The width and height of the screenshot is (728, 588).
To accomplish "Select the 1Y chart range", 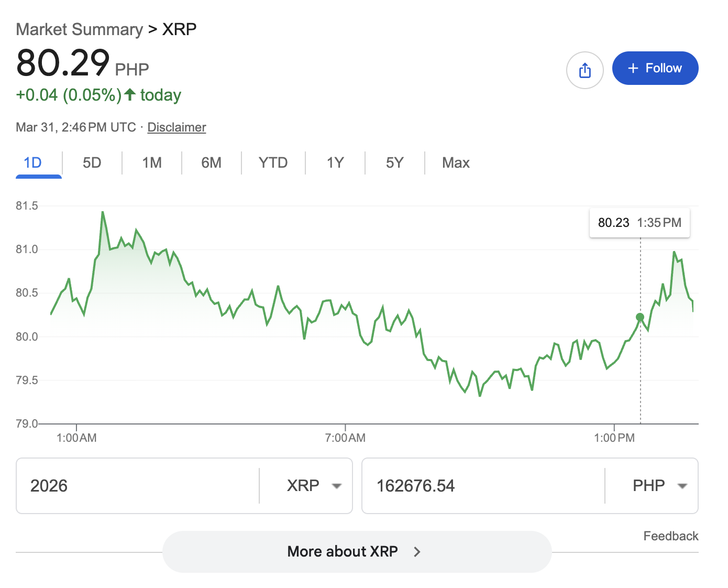I will point(335,163).
